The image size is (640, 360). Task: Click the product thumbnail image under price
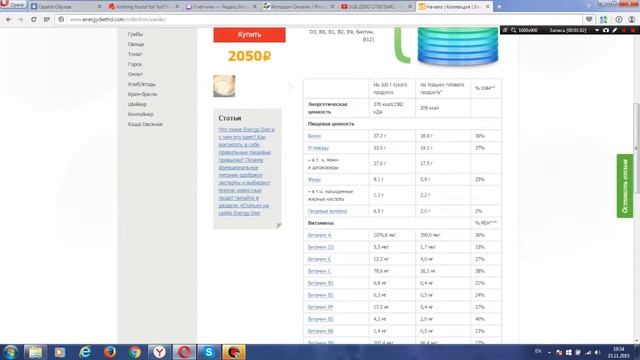(224, 86)
